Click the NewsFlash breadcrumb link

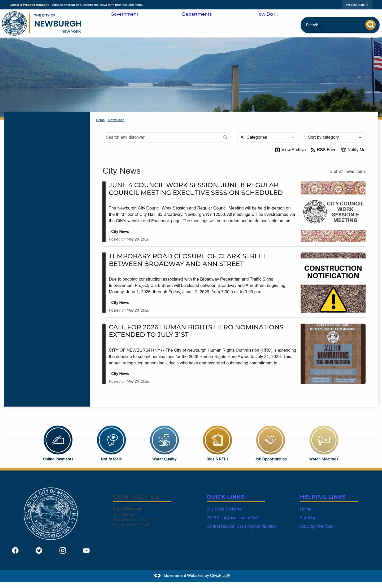click(x=116, y=120)
